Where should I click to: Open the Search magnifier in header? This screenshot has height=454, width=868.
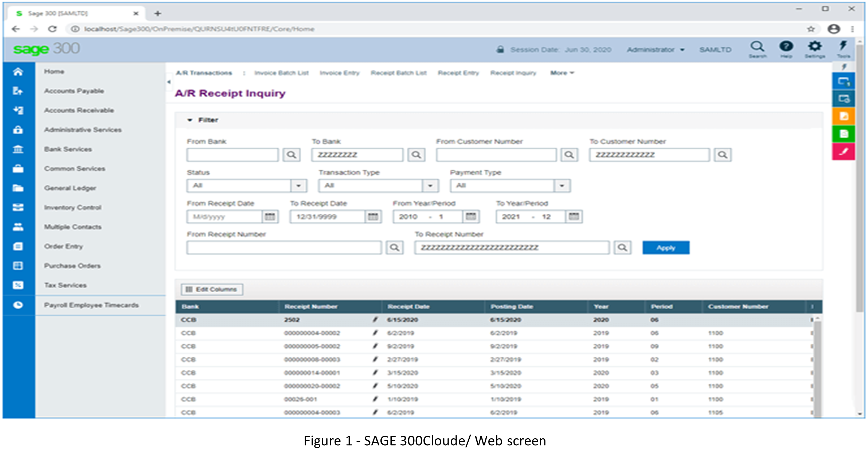tap(757, 49)
